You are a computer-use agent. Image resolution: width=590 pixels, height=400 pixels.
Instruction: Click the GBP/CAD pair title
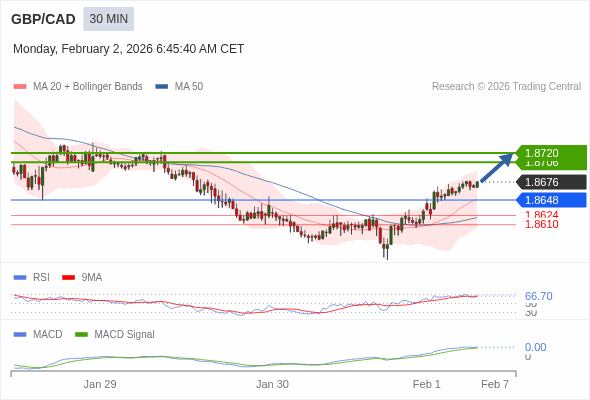tap(43, 19)
